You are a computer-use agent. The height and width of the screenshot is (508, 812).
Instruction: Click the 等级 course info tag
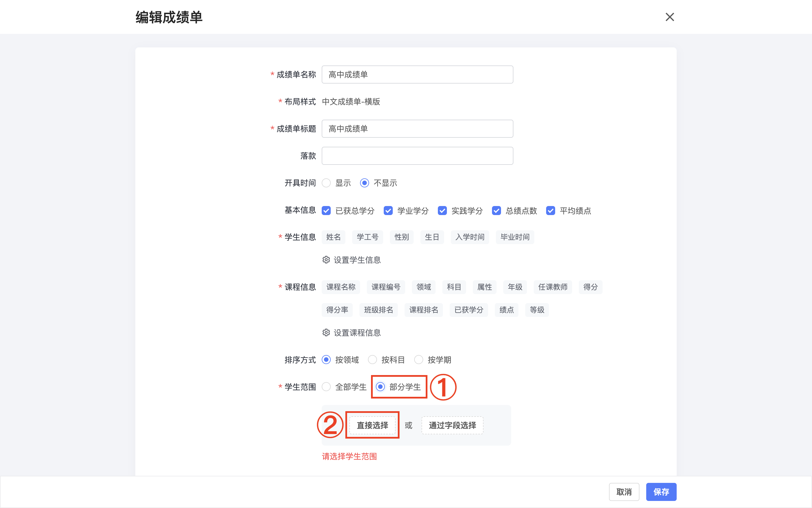point(537,310)
